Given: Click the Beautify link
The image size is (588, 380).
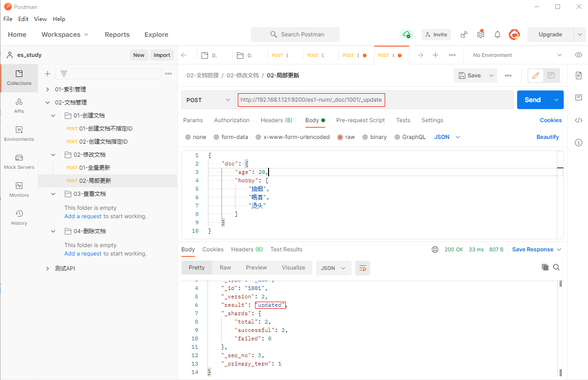Looking at the screenshot, I should [547, 137].
